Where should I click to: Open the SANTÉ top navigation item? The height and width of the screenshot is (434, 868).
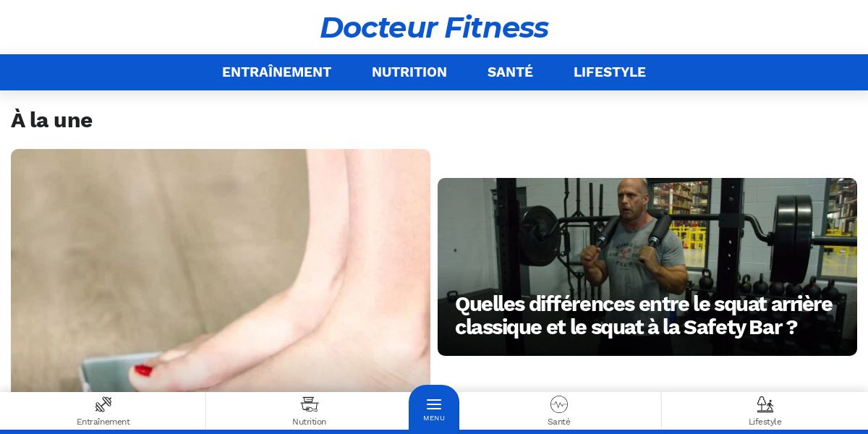pos(510,72)
